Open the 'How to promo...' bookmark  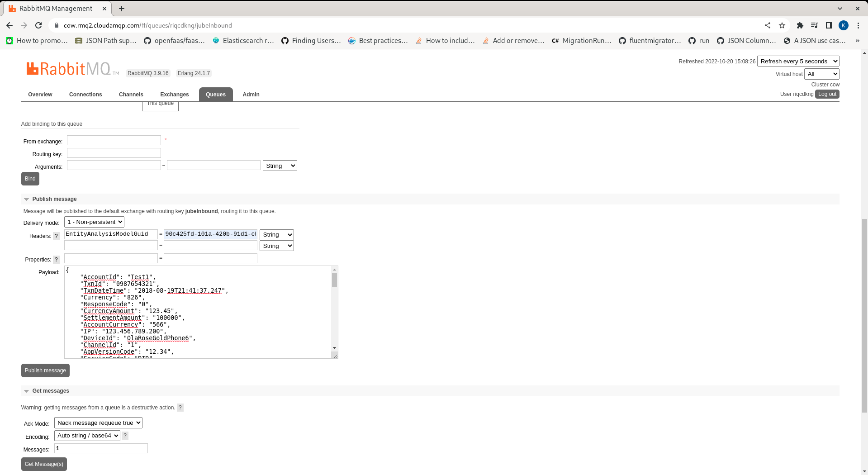(x=37, y=41)
